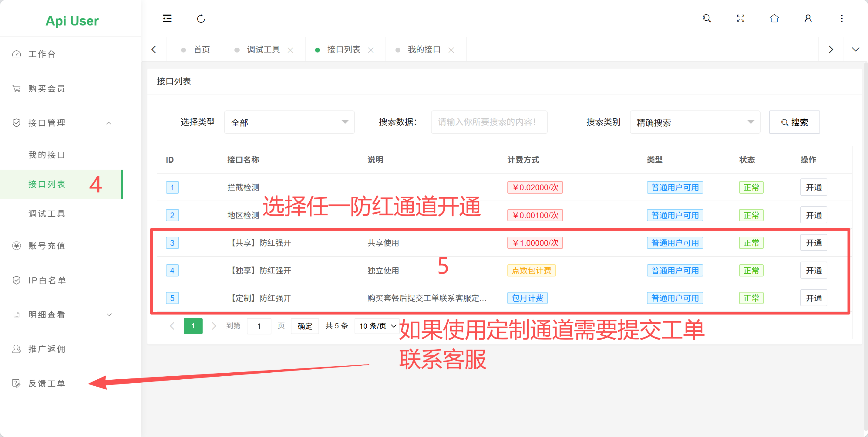Viewport: 868px width, 437px height.
Task: Click the shopping cart icon for 购买会员
Action: click(16, 88)
